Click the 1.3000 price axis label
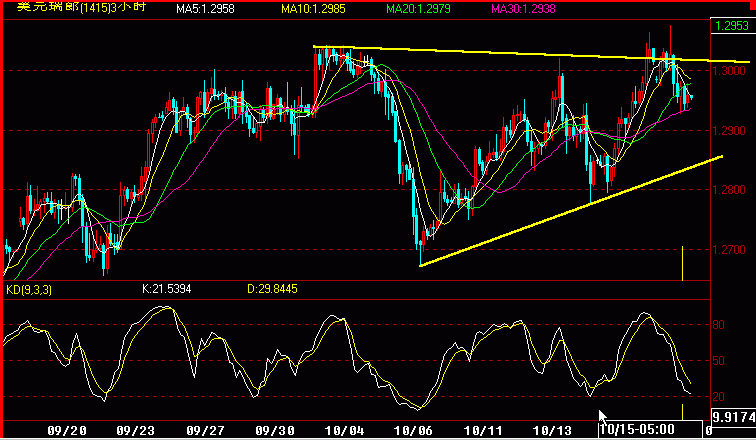 [729, 71]
